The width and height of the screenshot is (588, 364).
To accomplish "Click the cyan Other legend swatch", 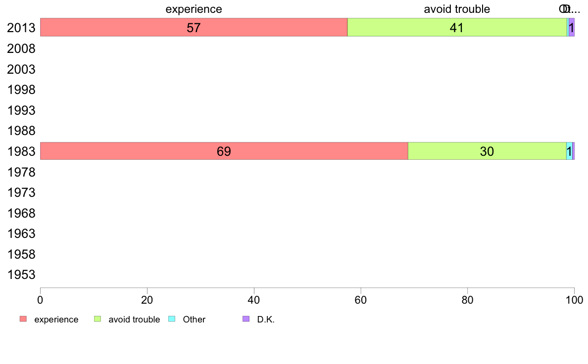I will [172, 319].
